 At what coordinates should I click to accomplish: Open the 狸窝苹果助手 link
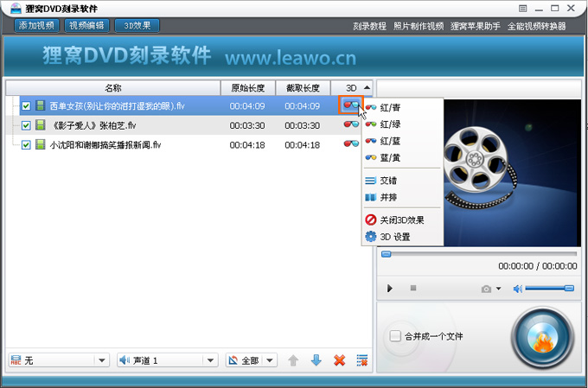[x=476, y=26]
